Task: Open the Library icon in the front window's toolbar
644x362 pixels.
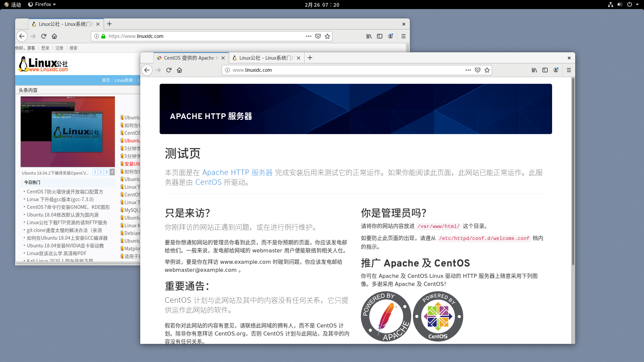Action: (x=534, y=70)
